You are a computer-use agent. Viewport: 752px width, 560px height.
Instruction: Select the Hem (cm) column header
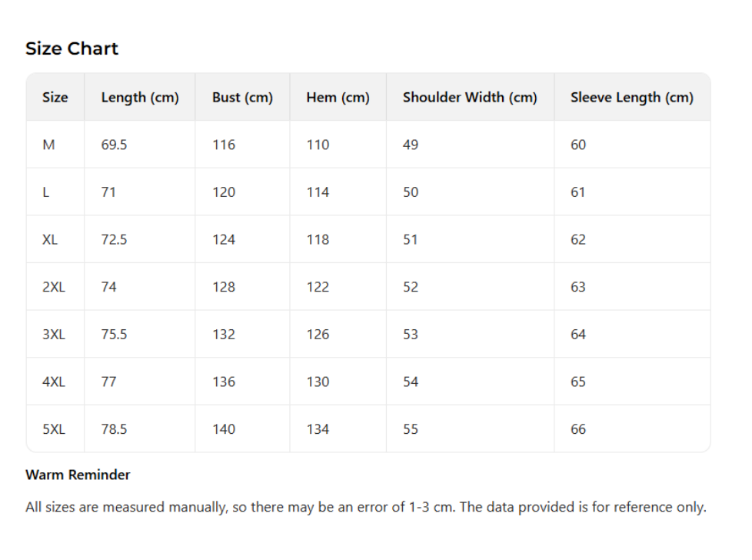[x=338, y=98]
